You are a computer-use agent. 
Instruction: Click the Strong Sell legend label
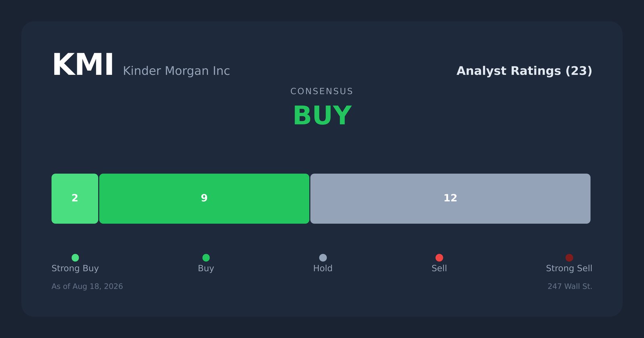569,268
